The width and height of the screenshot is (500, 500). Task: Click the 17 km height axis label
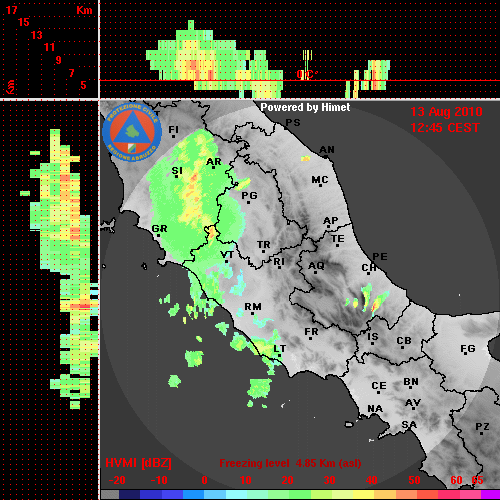pos(12,10)
